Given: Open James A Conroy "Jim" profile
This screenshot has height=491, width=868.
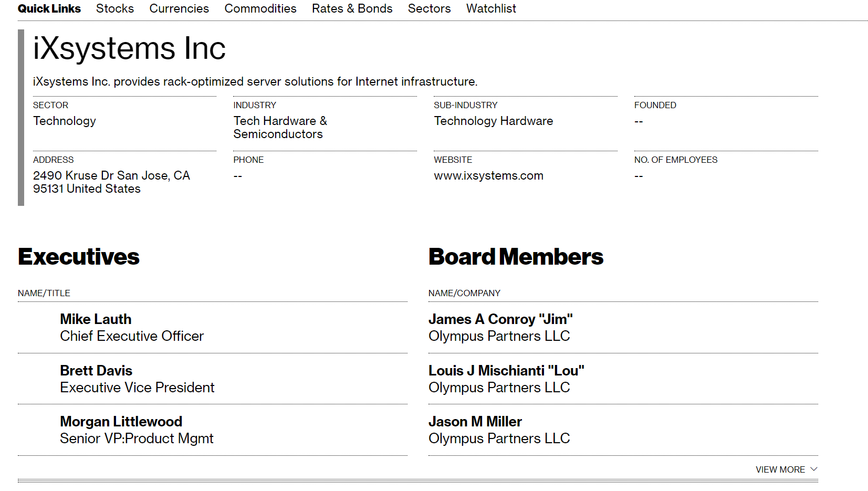Looking at the screenshot, I should [500, 319].
